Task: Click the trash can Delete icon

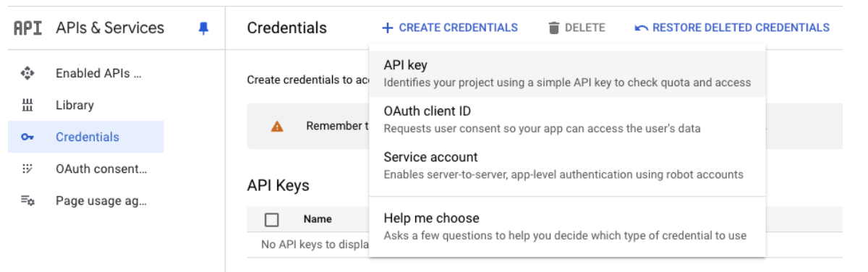Action: [x=554, y=28]
